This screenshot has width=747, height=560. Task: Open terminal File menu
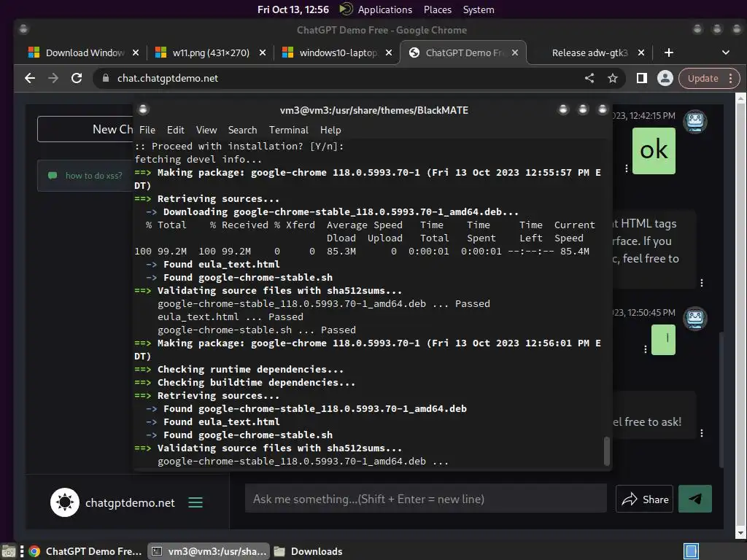[147, 130]
